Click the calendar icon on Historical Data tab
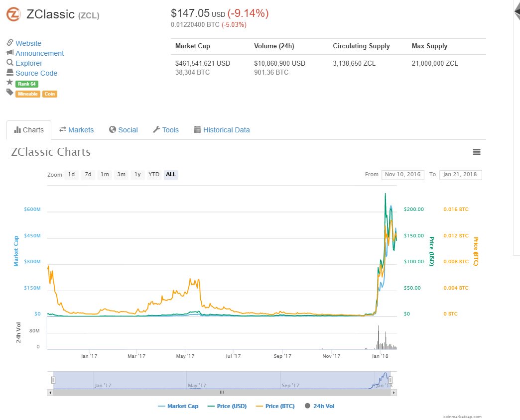The width and height of the screenshot is (520, 420). [x=197, y=129]
